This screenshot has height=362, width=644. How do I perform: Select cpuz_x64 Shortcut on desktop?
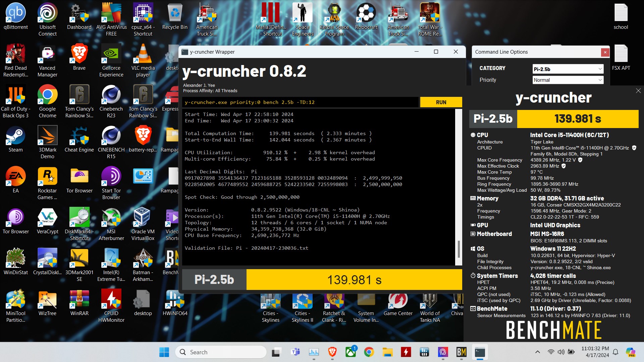[143, 19]
